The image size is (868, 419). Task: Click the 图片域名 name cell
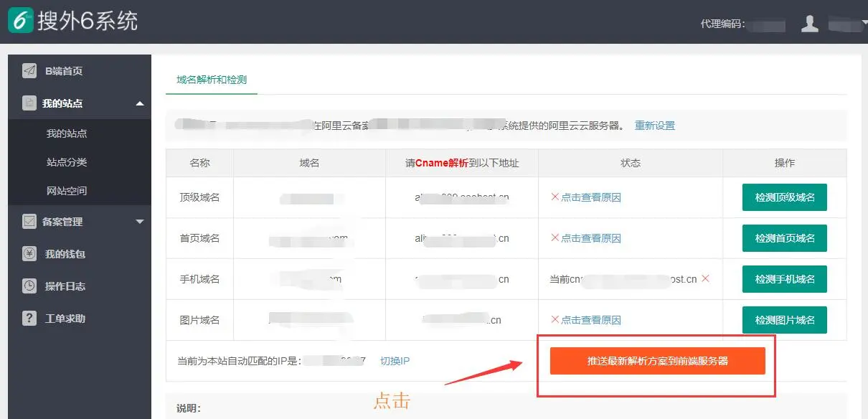[199, 320]
